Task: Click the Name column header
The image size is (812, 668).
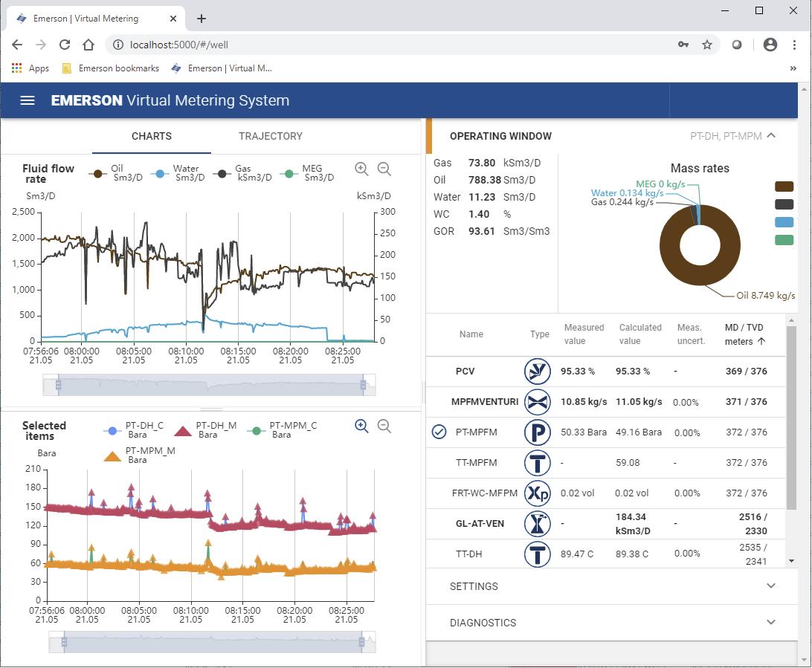Action: click(x=471, y=334)
